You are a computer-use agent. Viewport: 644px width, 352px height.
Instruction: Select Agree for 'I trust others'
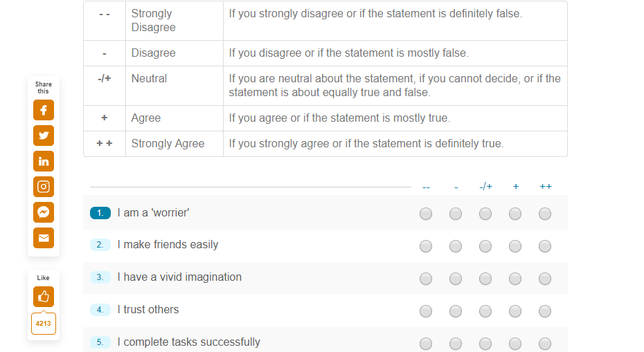[x=515, y=311]
